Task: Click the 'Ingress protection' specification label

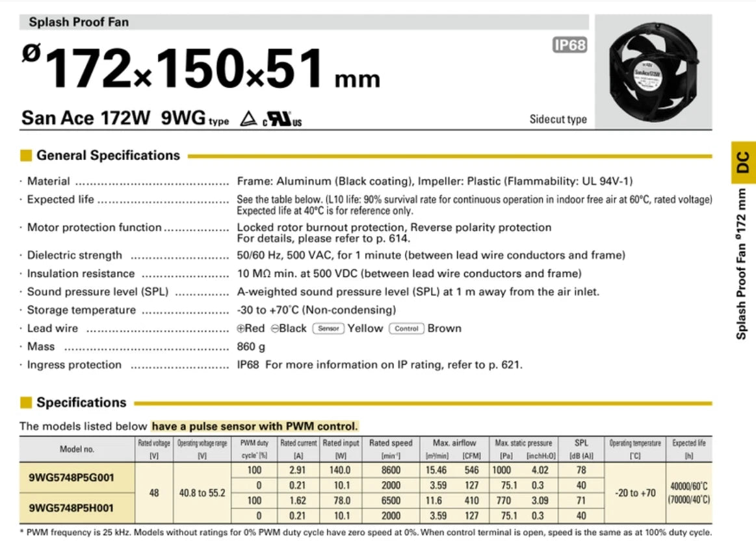Action: point(74,365)
